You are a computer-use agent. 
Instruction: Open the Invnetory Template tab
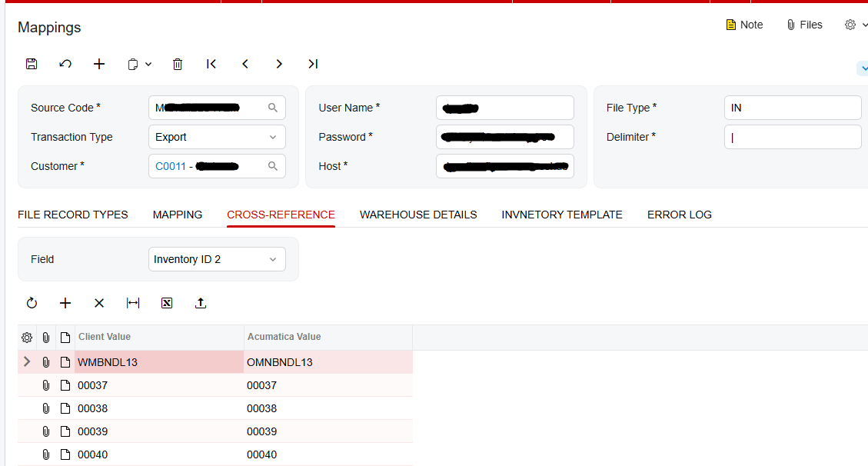(562, 215)
